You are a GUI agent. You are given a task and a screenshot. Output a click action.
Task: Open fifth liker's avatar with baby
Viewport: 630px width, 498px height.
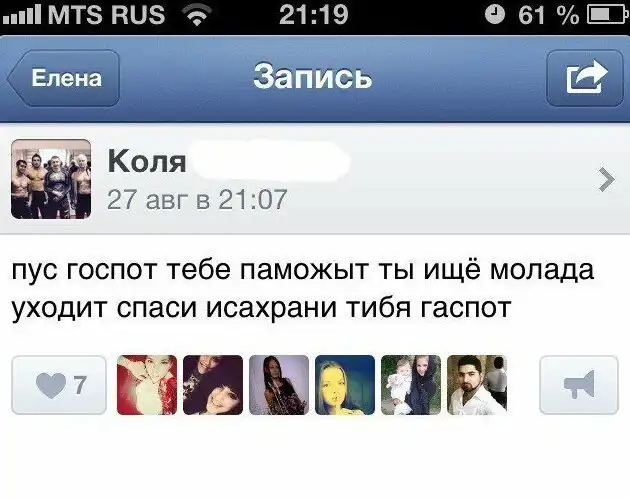(411, 385)
